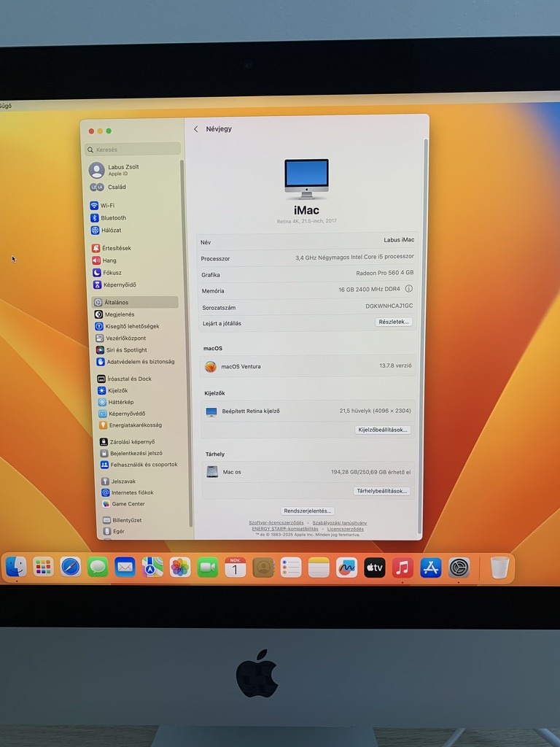
Task: Open Képernyőidő screen time settings
Action: [x=114, y=285]
